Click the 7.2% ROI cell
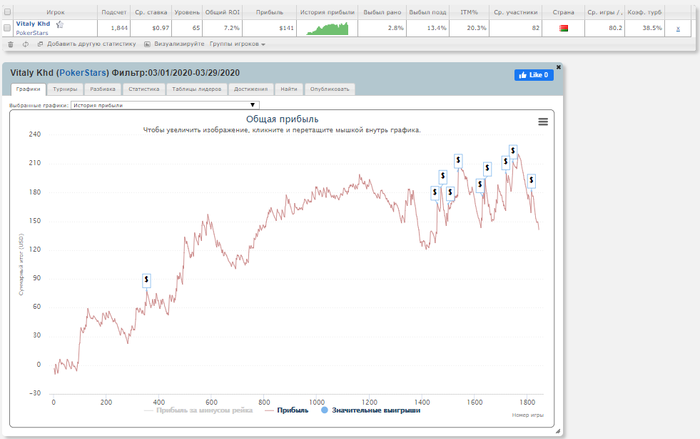This screenshot has width=700, height=439. [x=222, y=28]
